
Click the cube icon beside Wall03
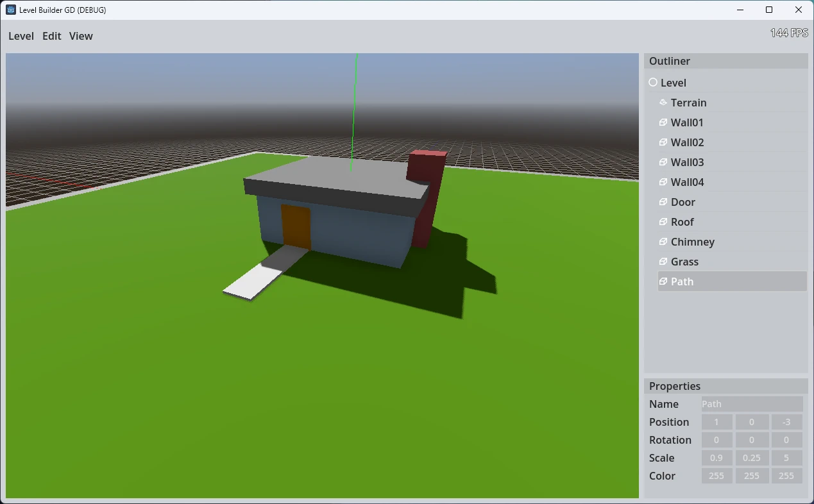[663, 162]
